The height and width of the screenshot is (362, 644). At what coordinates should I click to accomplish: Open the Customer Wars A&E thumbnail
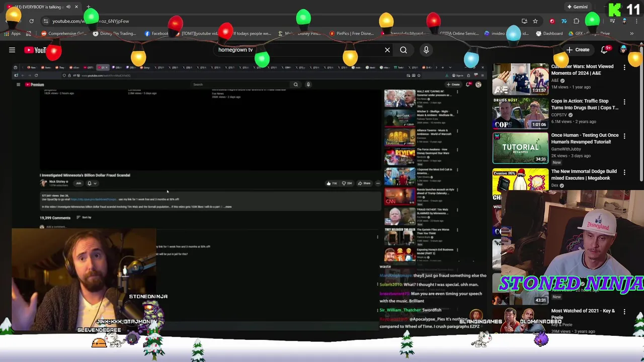[520, 78]
